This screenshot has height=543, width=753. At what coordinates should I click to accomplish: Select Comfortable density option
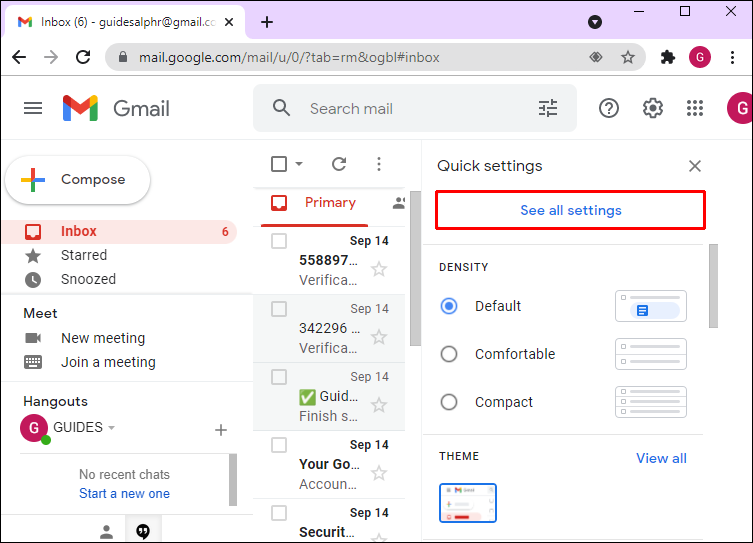(449, 354)
